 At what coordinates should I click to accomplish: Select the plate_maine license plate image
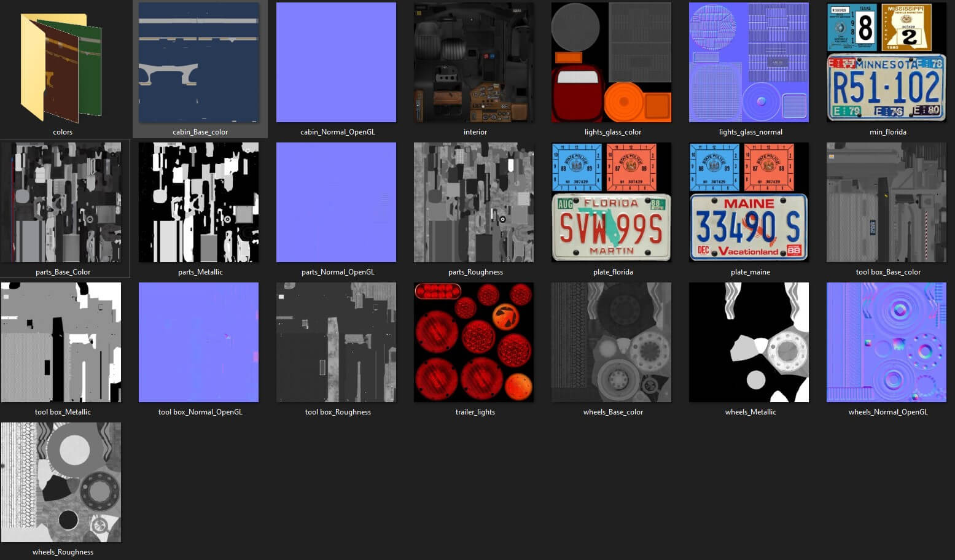pyautogui.click(x=749, y=203)
